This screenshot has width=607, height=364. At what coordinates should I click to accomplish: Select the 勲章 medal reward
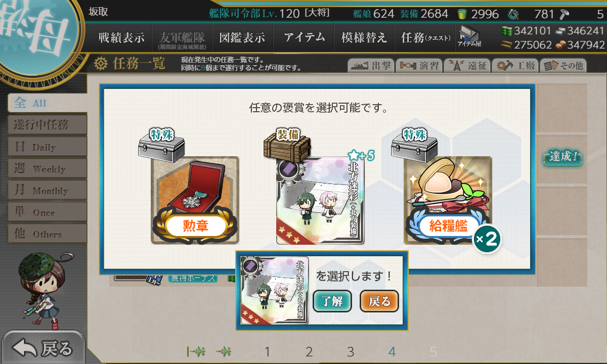[x=195, y=201]
